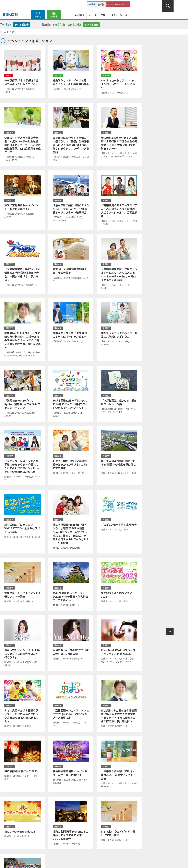Open the Quoカード抽選会 event title

pos(23,145)
